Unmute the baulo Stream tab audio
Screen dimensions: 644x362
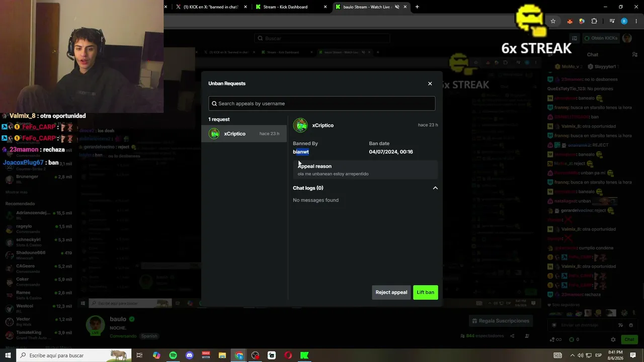click(x=397, y=7)
